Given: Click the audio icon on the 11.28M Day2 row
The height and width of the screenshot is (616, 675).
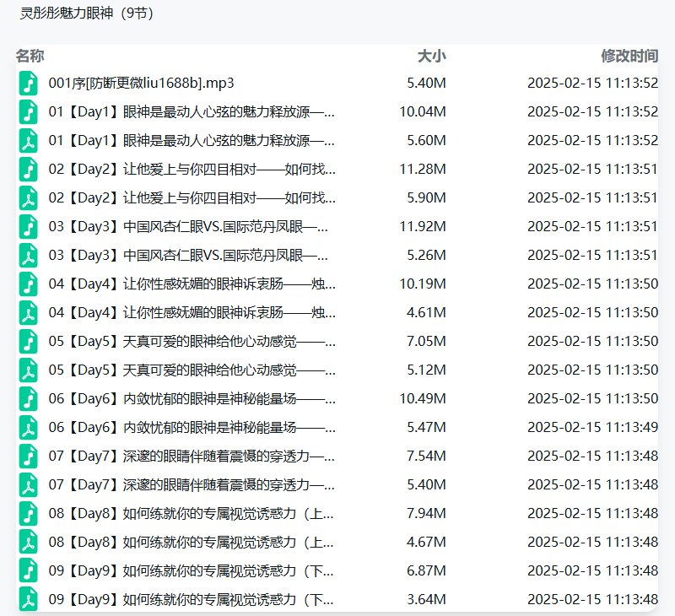Looking at the screenshot, I should pos(29,169).
